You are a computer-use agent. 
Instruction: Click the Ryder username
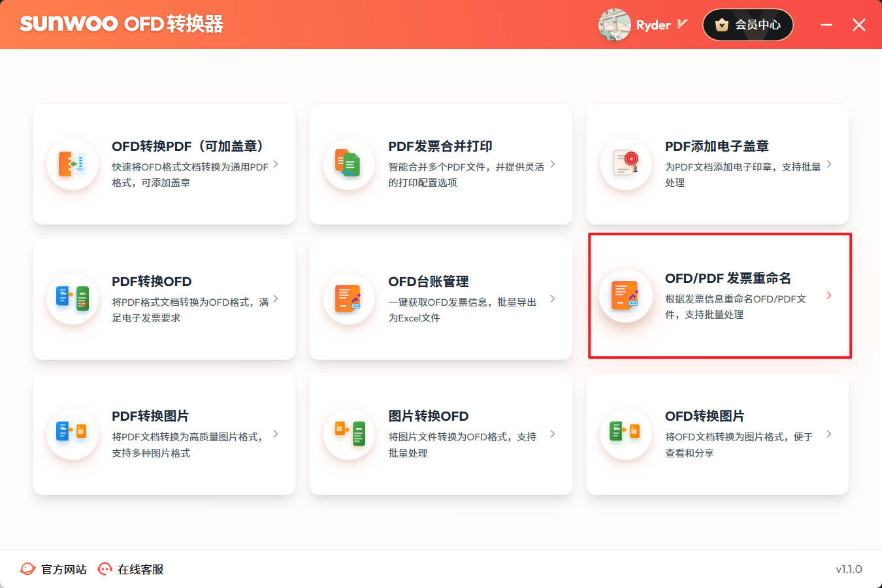653,25
